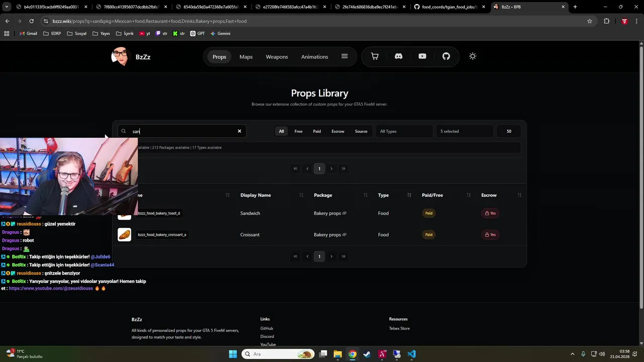The height and width of the screenshot is (362, 644).
Task: Open Gemini bookmark
Action: pos(220,34)
